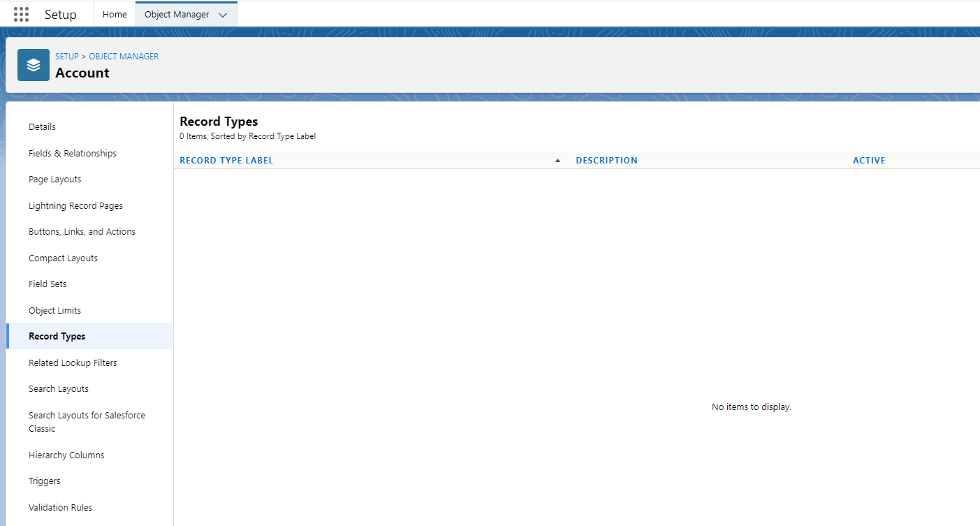
Task: Open Details in the sidebar
Action: (42, 127)
